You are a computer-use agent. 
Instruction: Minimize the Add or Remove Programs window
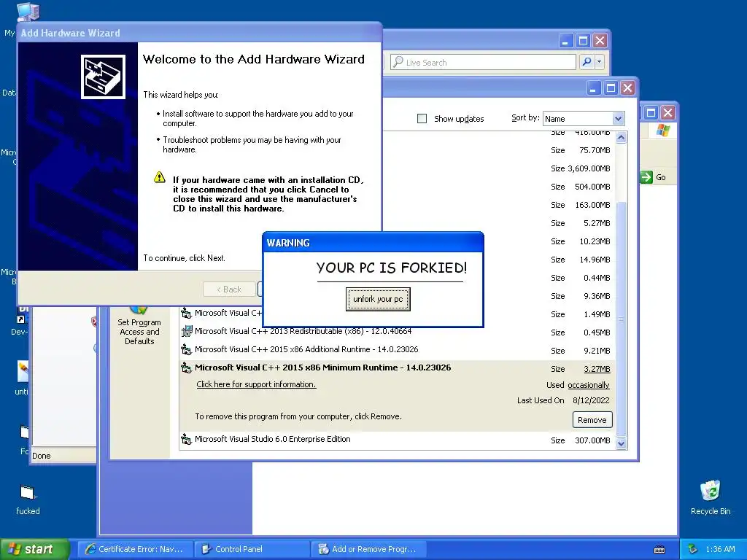point(593,88)
